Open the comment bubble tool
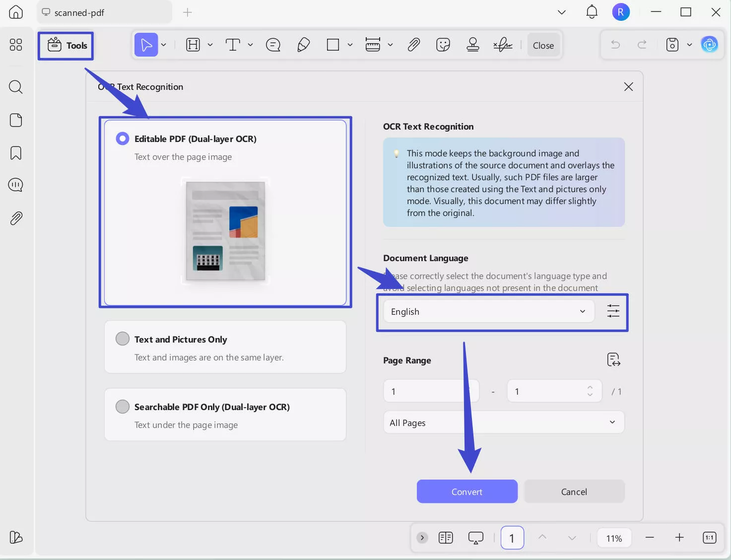 point(273,45)
